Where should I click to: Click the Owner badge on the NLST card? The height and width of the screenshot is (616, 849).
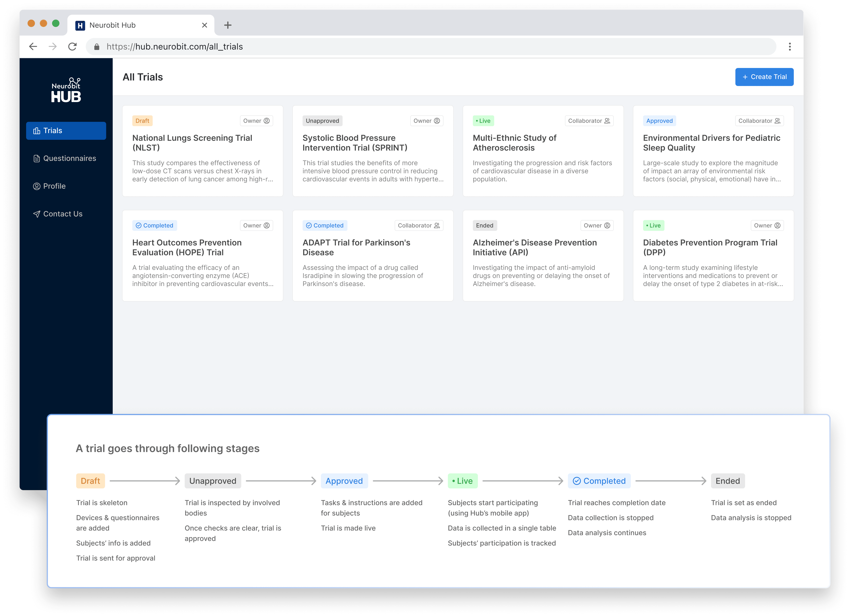point(256,121)
